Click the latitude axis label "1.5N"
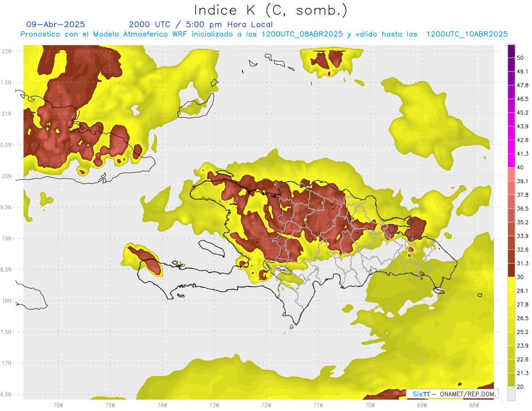Screen dimensions: 532x411 coord(7,82)
